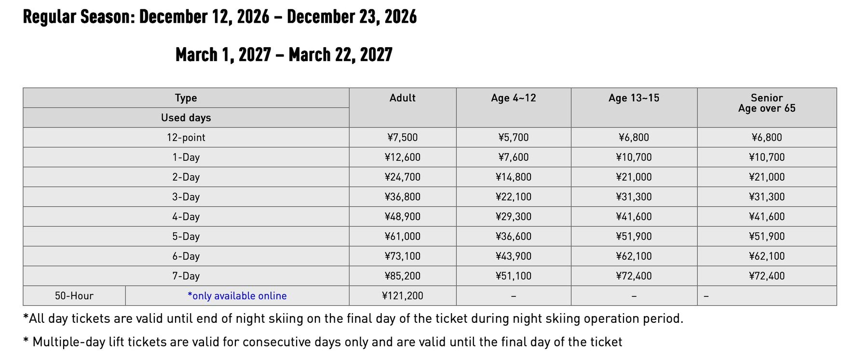Click the 4-Day Age 13~15 price ¥41,600
This screenshot has height=356, width=868.
[x=634, y=216]
